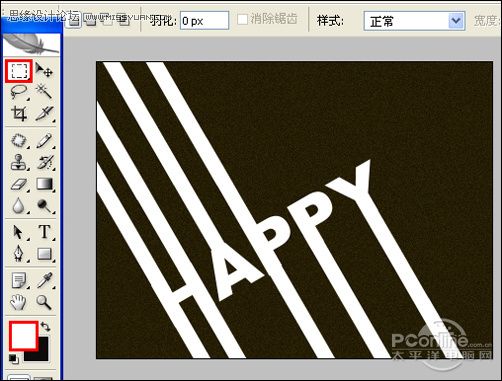Select the Blur tool
Screen dimensions: 502x381
[19, 205]
